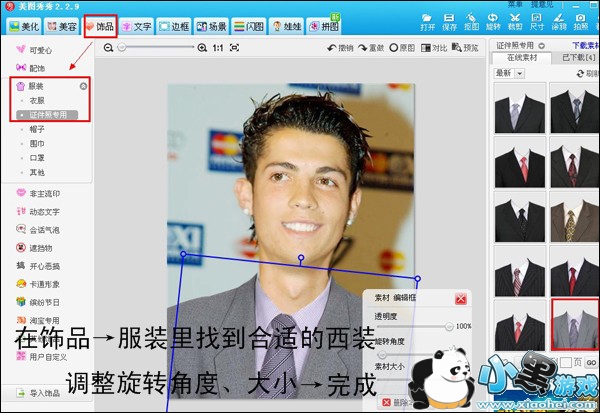Select the 裁剪 (Crop) tool
Viewport: 600px width, 413px height.
pyautogui.click(x=516, y=20)
